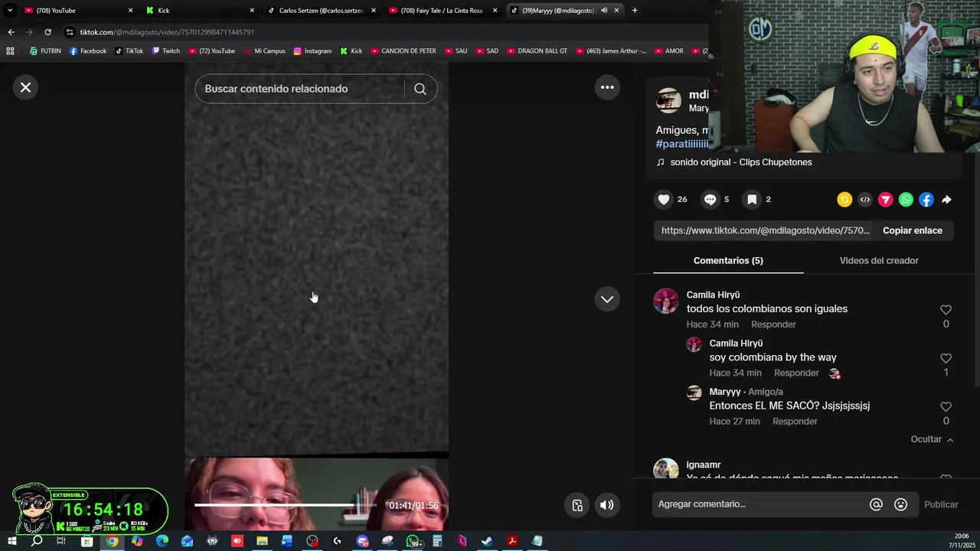The height and width of the screenshot is (551, 980).
Task: Open Ignaamr's profile name
Action: 704,465
